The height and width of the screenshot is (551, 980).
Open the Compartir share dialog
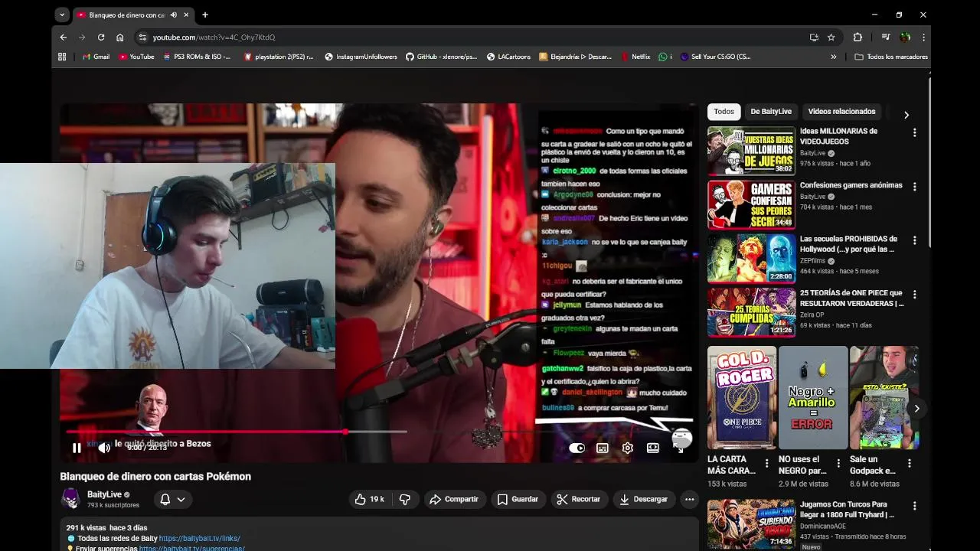pyautogui.click(x=455, y=499)
